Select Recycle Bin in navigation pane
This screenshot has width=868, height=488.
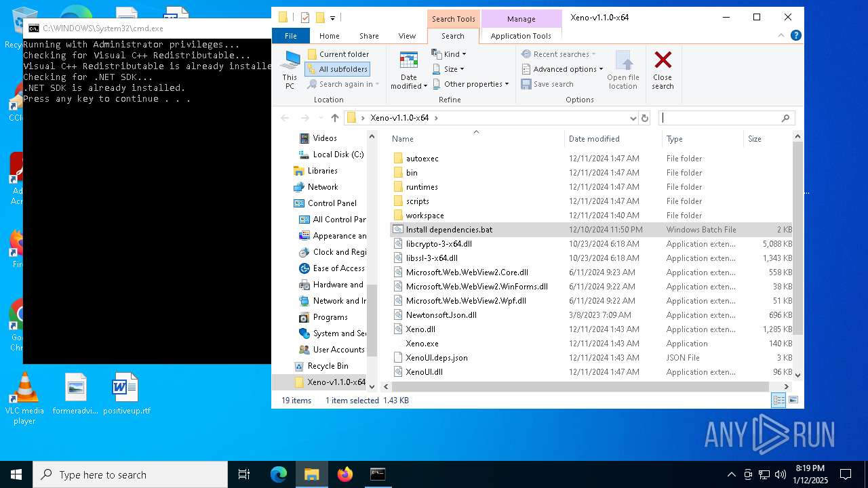click(x=328, y=366)
